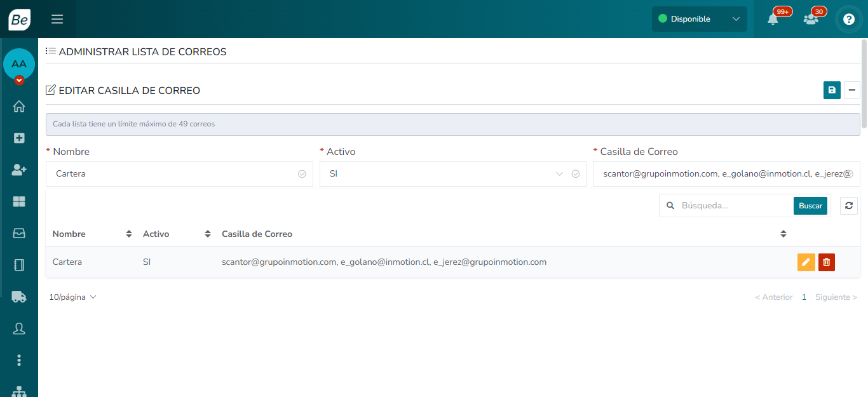Open the hamburger menu
This screenshot has height=397, width=868.
(57, 19)
